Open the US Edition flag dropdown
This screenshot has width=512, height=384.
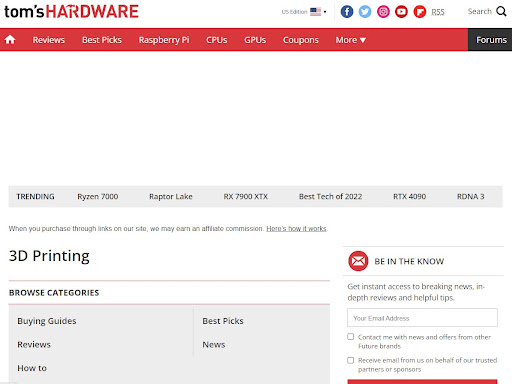tap(304, 12)
